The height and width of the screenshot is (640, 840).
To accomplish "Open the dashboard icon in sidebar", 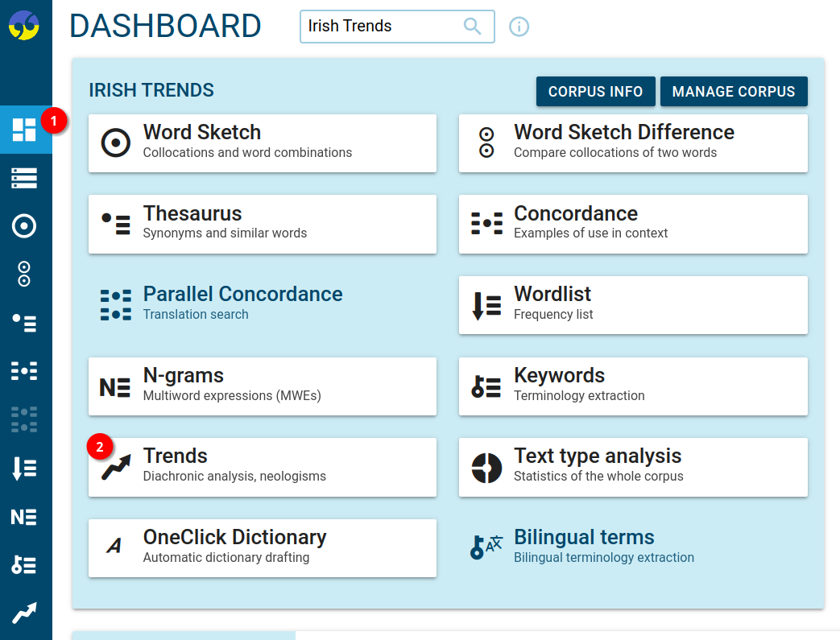I will [24, 129].
